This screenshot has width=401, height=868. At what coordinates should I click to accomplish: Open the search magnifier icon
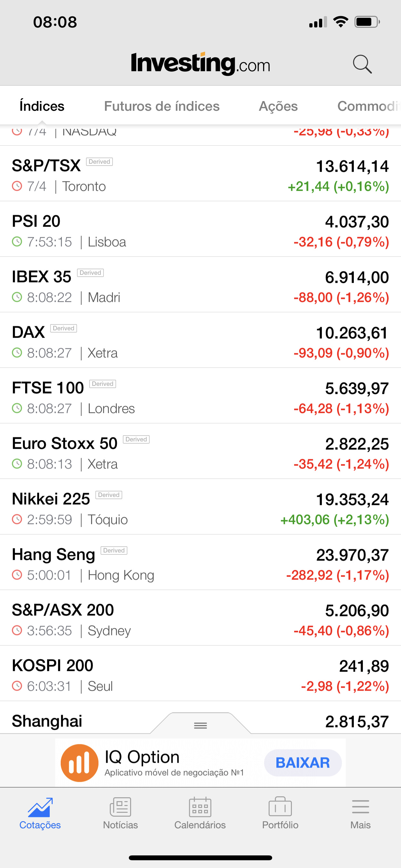362,64
